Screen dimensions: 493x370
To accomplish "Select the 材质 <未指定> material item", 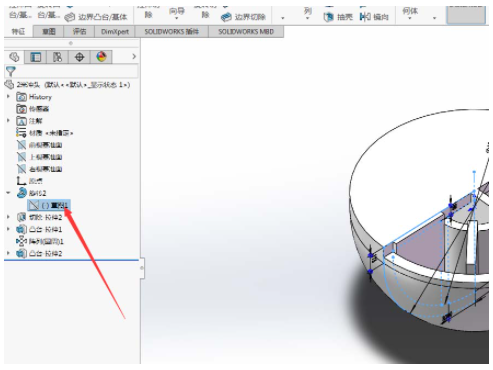I will click(45, 133).
